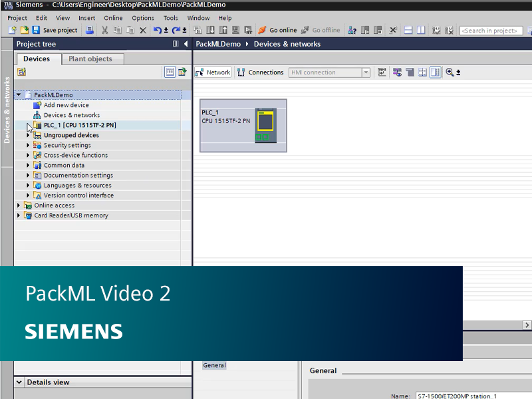Open the Online menu
This screenshot has width=532, height=399.
(113, 18)
